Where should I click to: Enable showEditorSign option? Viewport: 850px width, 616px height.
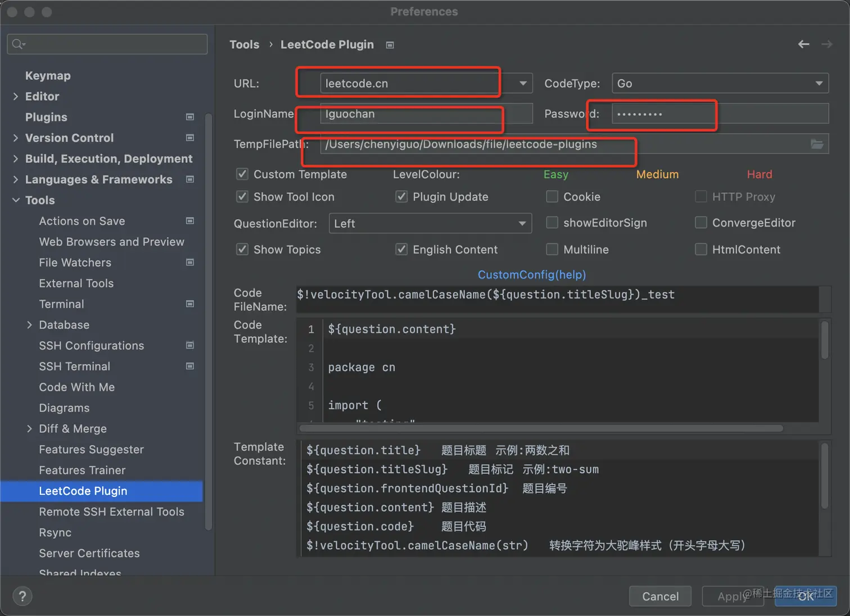(552, 223)
